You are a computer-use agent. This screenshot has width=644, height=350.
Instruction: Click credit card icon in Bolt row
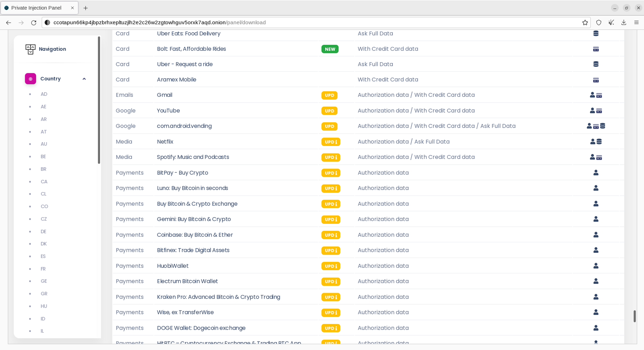tap(596, 49)
